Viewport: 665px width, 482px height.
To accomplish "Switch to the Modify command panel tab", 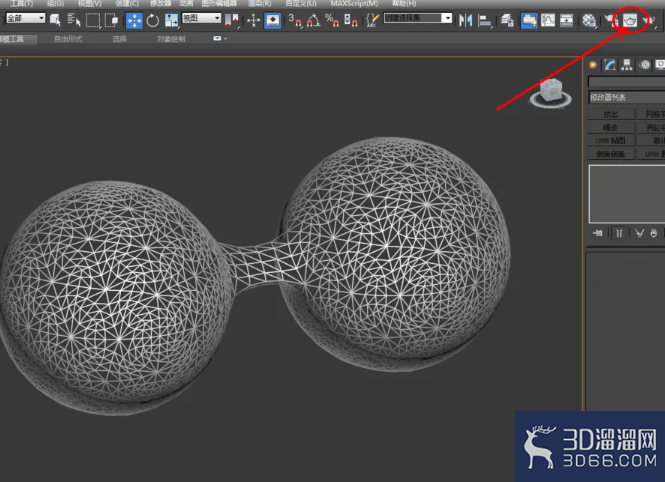I will (x=610, y=65).
